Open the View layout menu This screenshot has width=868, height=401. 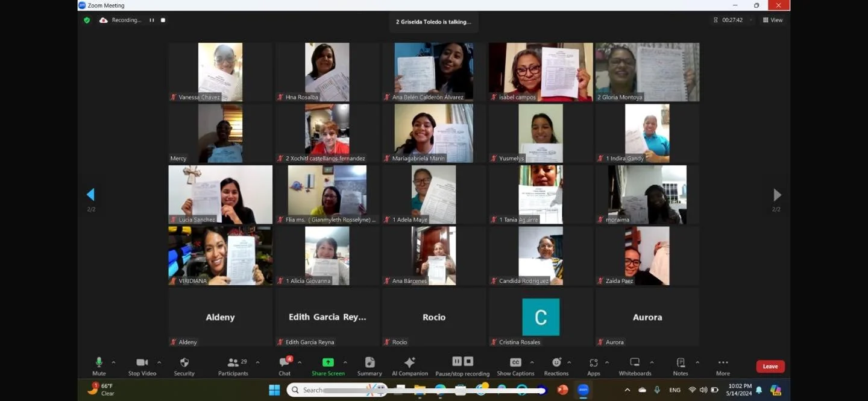tap(773, 20)
